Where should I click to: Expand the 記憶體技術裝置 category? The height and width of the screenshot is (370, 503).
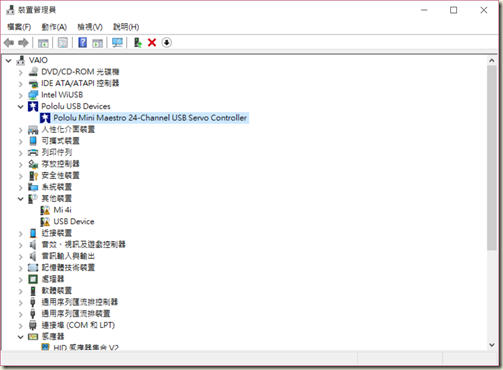21,268
